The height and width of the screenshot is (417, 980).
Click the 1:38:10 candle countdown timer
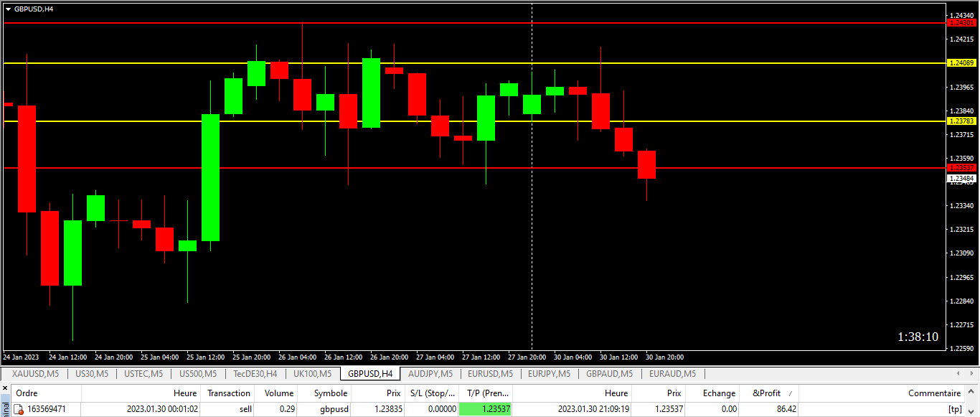pyautogui.click(x=918, y=337)
